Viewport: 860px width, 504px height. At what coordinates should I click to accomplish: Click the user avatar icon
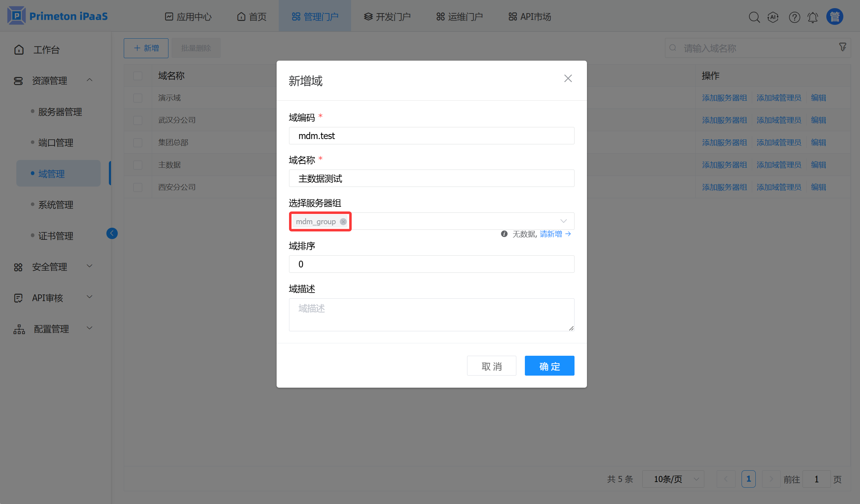[x=834, y=17]
